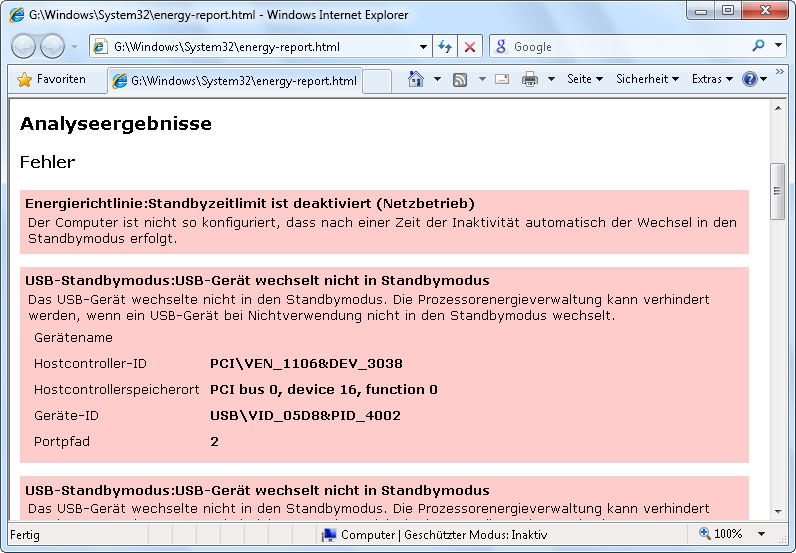Expand the zoom level dropdown arrow
Screen dimensions: 796x553
tap(762, 535)
